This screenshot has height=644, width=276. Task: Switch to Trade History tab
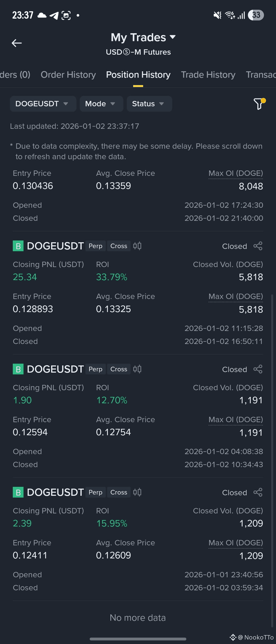[208, 75]
